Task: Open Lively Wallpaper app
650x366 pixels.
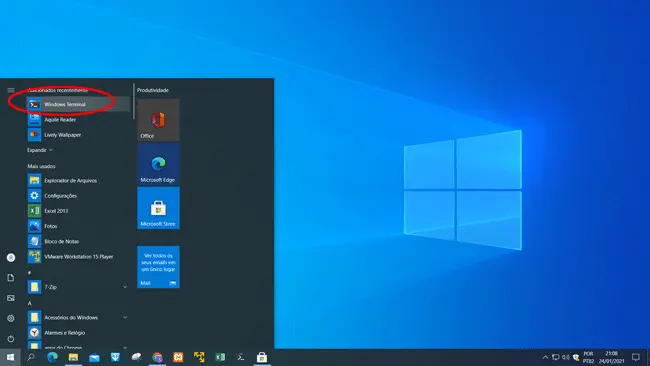Action: click(x=79, y=135)
